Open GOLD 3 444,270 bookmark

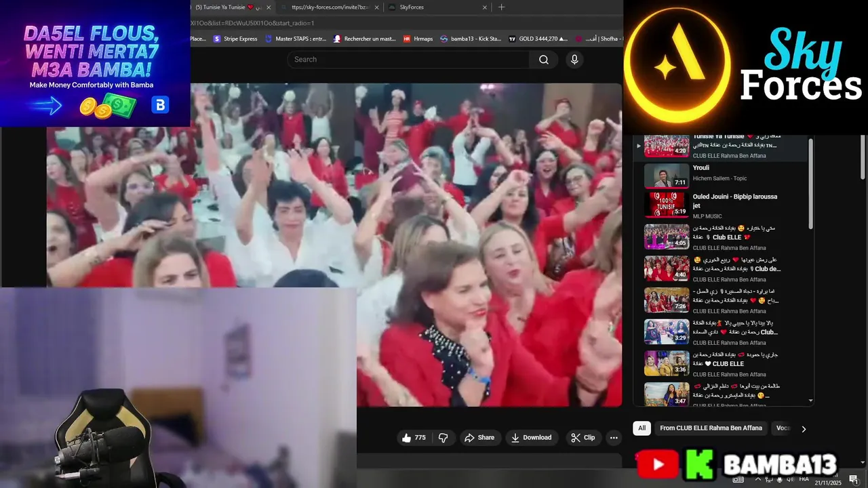pyautogui.click(x=538, y=39)
